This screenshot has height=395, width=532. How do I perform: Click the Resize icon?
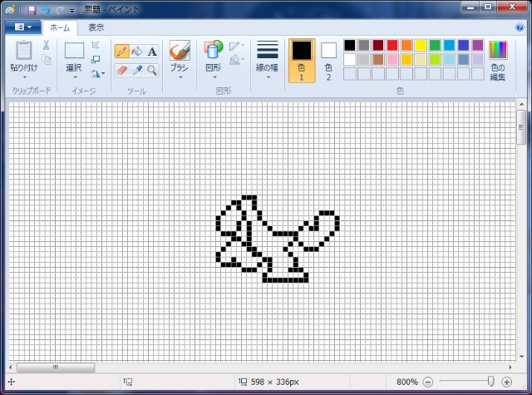(96, 59)
